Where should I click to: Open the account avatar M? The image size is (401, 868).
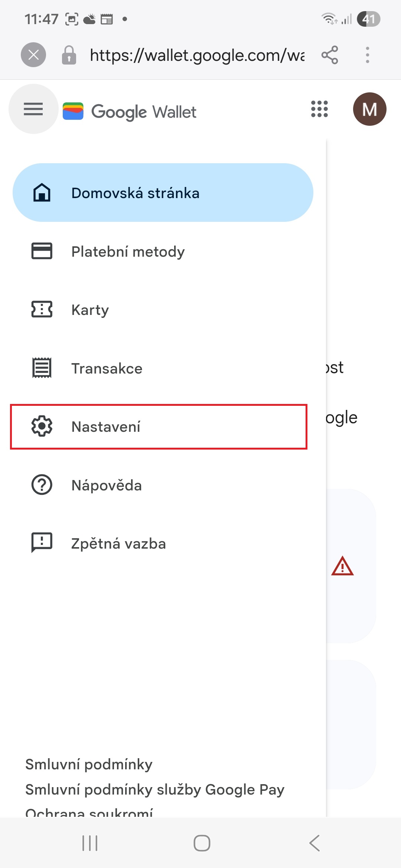[369, 109]
